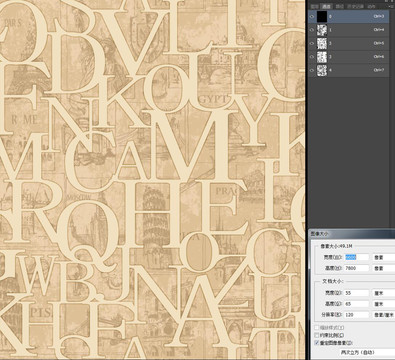
Task: Select channel 2 thumbnail
Action: click(x=322, y=43)
